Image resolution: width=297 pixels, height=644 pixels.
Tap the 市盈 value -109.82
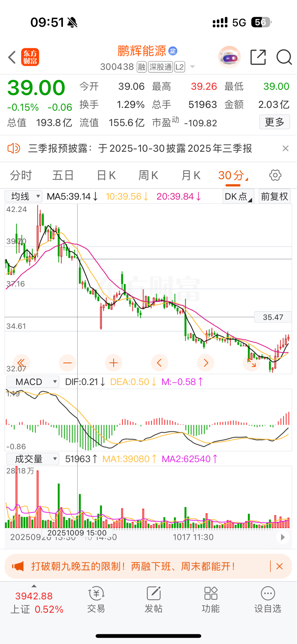[200, 123]
